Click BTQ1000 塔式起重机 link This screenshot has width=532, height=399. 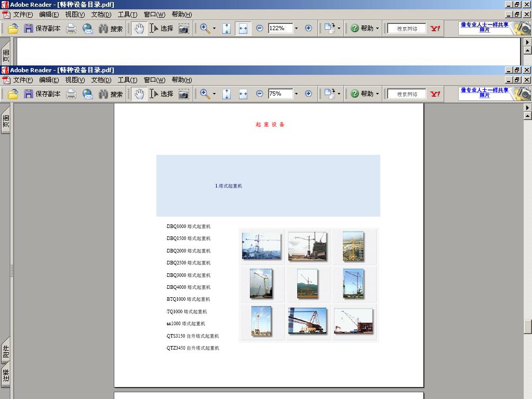(x=188, y=299)
